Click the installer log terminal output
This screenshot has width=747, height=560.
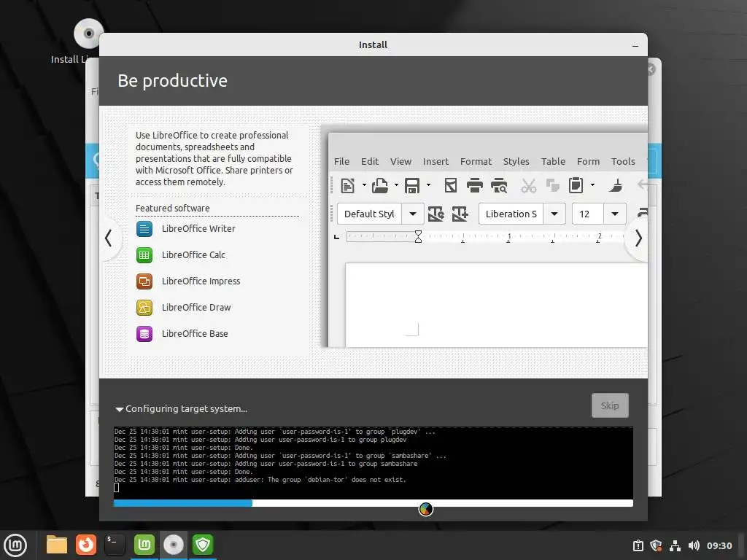click(x=373, y=463)
